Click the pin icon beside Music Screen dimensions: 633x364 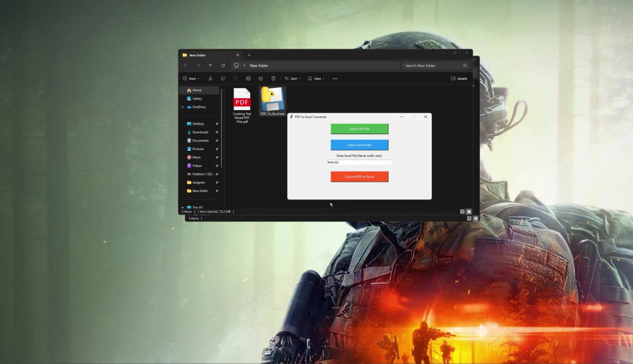216,158
